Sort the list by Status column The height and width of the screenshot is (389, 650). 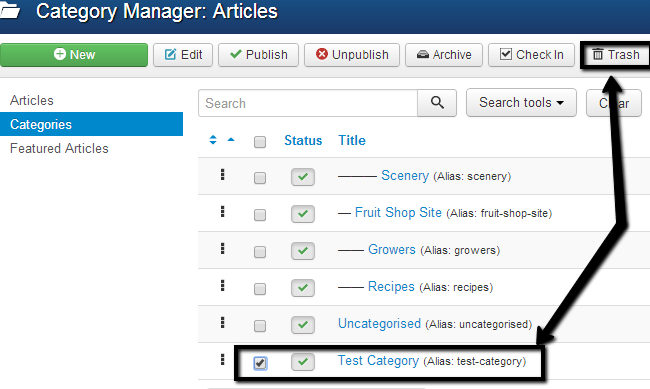coord(303,141)
